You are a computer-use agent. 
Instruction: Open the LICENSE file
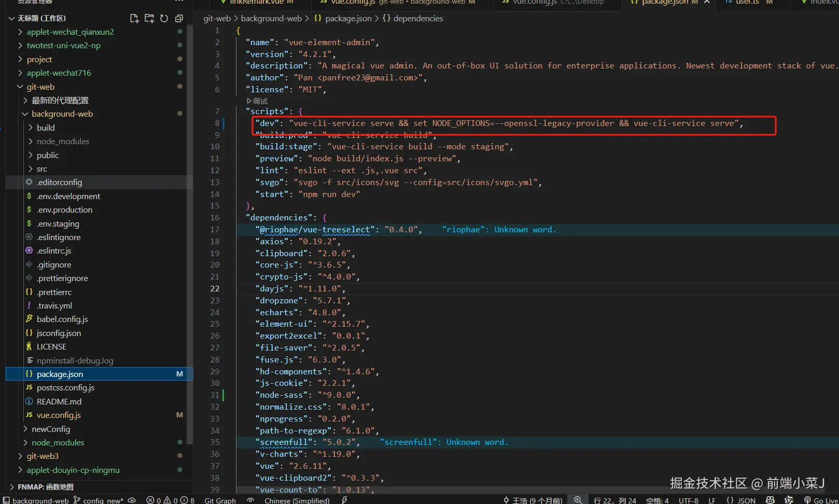pos(51,347)
